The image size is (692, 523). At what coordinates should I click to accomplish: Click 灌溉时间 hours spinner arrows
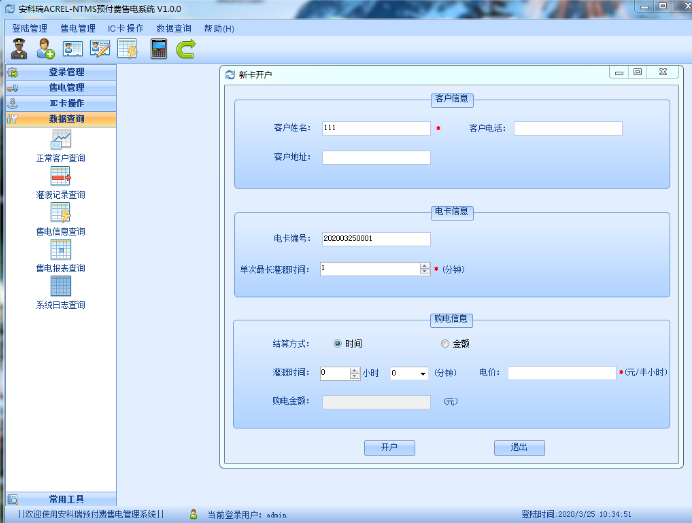coord(355,373)
